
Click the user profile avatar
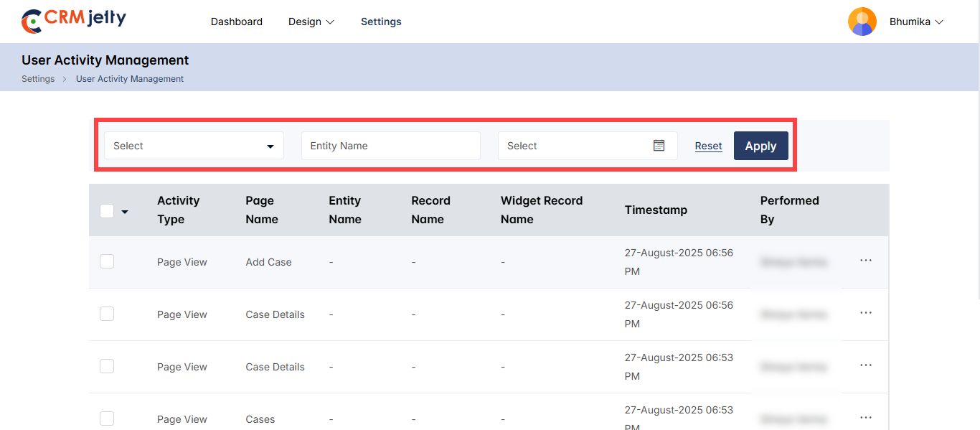[x=862, y=22]
